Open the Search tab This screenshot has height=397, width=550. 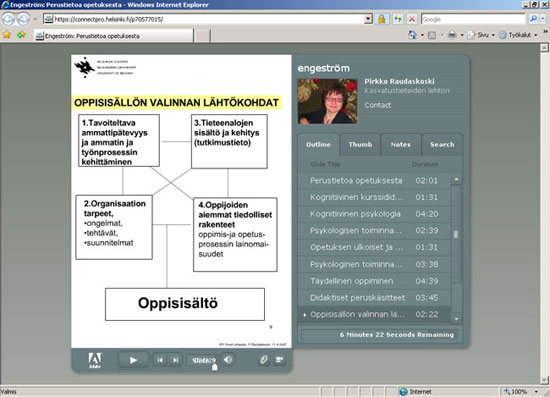[x=442, y=144]
